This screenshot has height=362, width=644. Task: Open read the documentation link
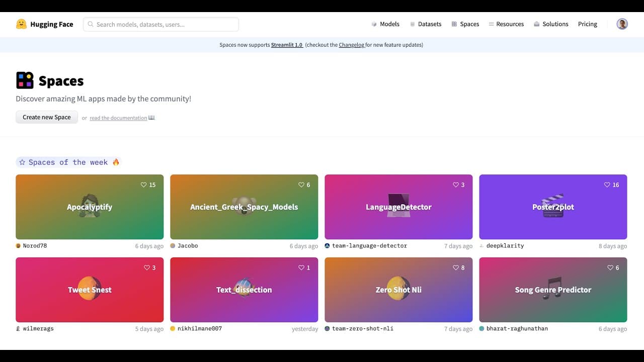coord(118,118)
